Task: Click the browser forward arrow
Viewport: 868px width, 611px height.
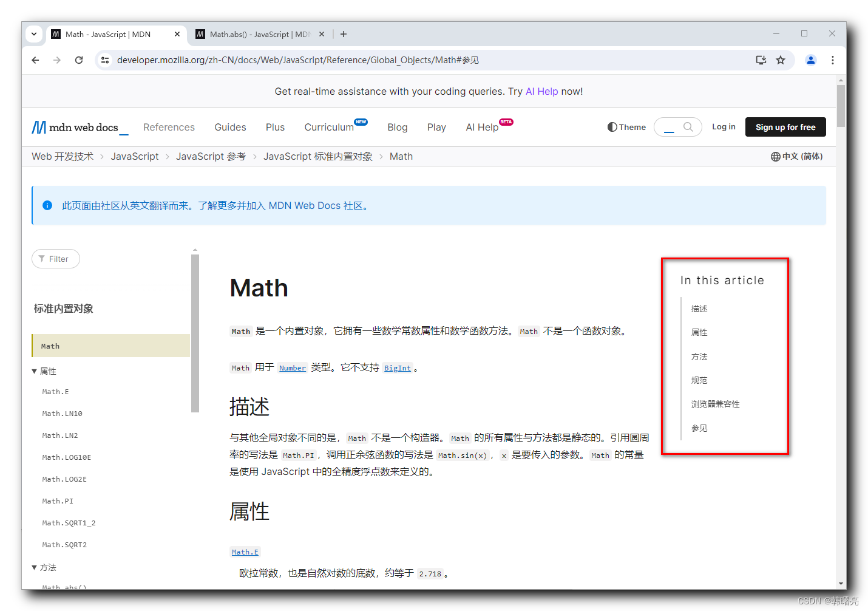Action: (57, 60)
